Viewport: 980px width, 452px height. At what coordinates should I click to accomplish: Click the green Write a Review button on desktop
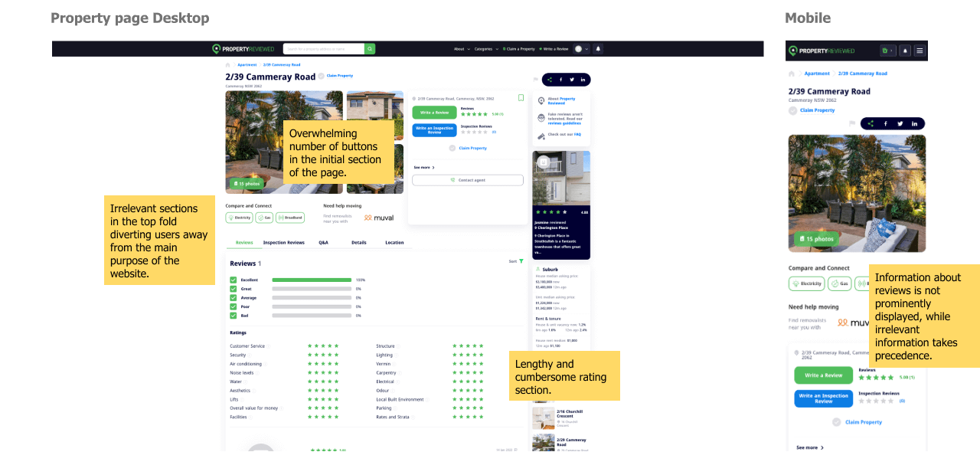pos(434,113)
